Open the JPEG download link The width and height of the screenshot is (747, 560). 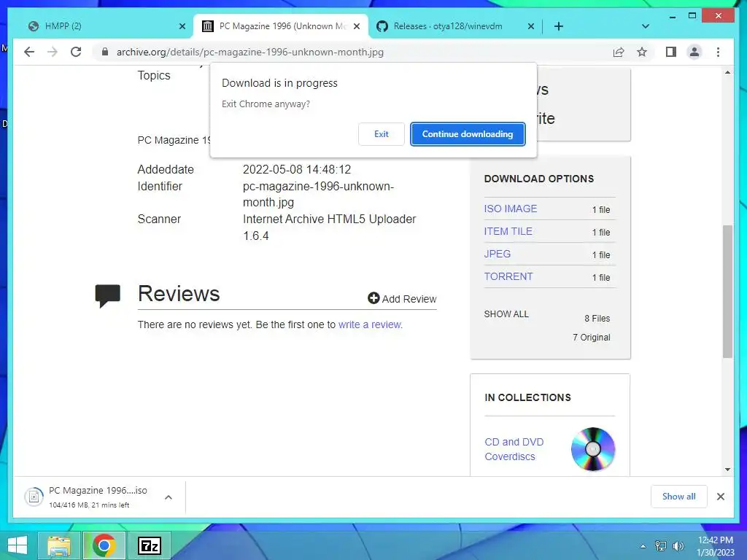(497, 254)
